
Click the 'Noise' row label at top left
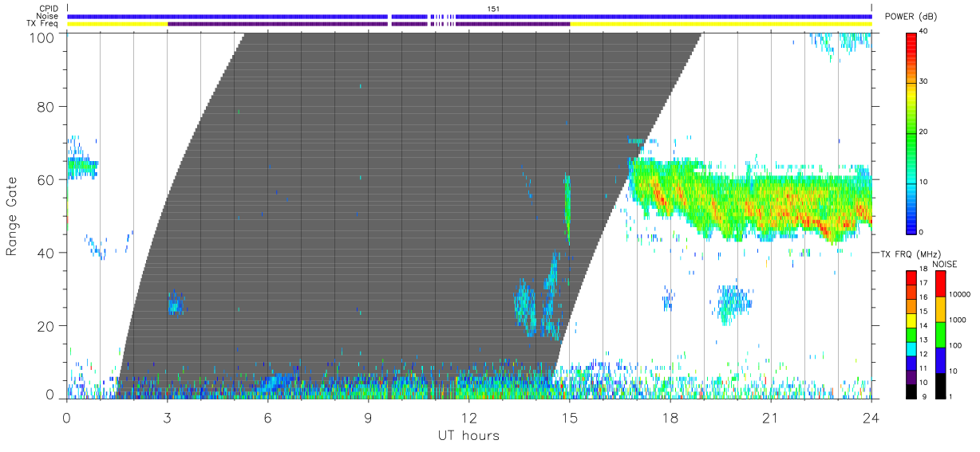(x=48, y=16)
